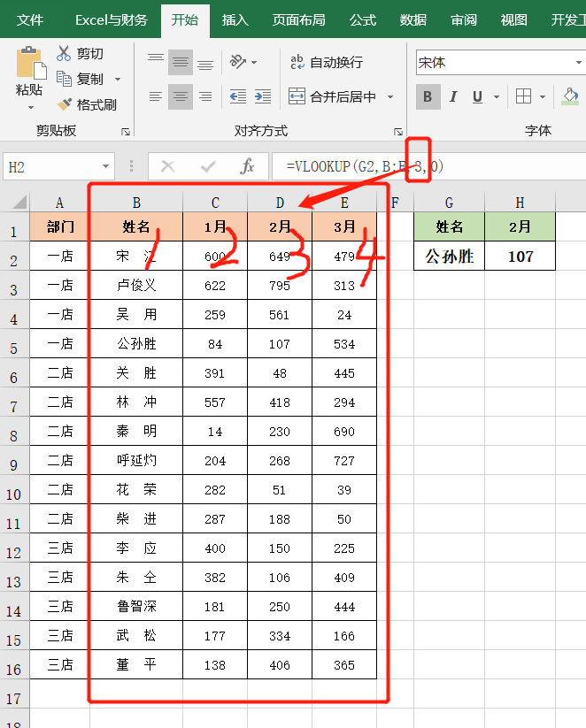Open the Review (审阅) tab
Image resolution: width=586 pixels, height=728 pixels.
[464, 20]
